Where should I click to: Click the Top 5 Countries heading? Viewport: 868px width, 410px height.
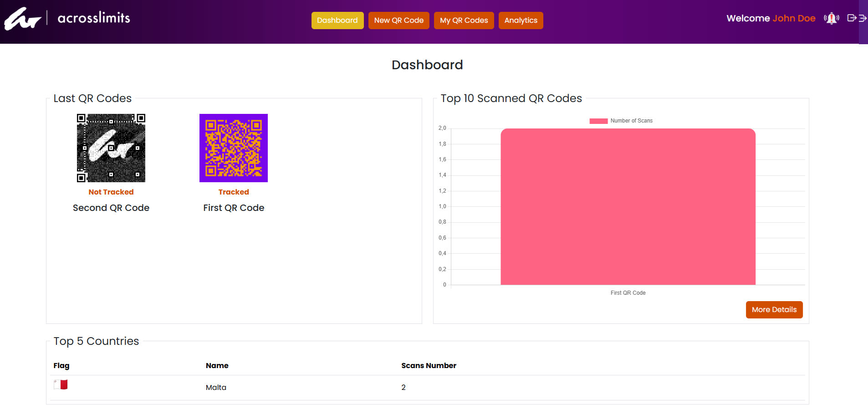pyautogui.click(x=96, y=341)
